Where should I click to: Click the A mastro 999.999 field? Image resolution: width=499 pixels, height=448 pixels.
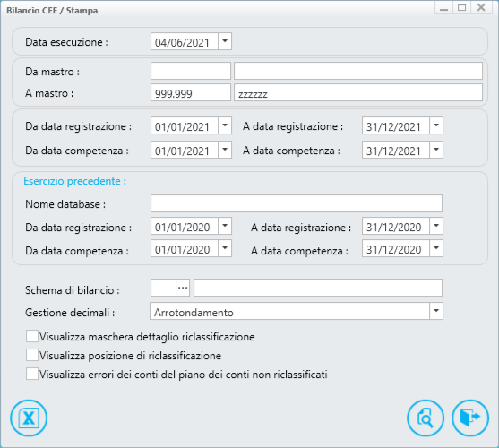pos(191,92)
